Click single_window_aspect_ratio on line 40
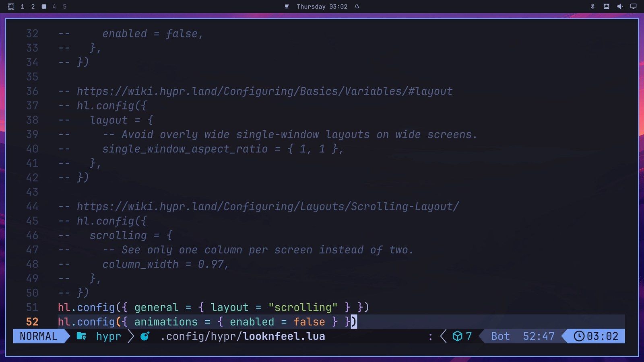The image size is (644, 362). (x=185, y=149)
